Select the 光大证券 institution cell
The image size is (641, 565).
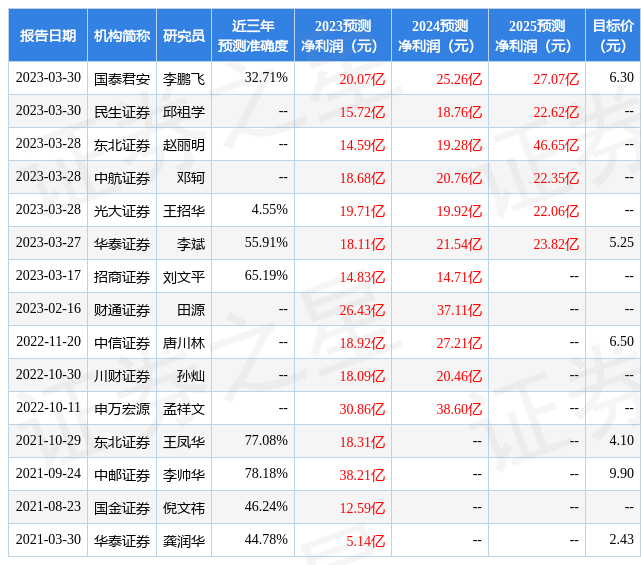coord(122,211)
